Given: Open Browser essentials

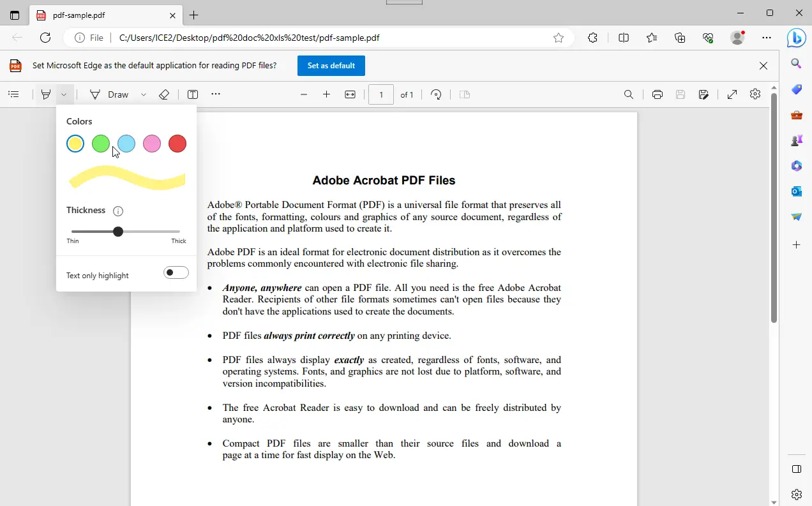Looking at the screenshot, I should (x=708, y=38).
